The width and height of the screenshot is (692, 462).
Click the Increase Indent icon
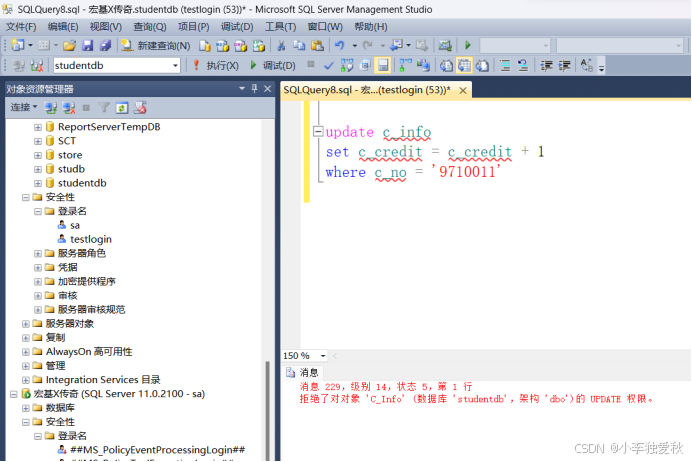click(x=564, y=66)
